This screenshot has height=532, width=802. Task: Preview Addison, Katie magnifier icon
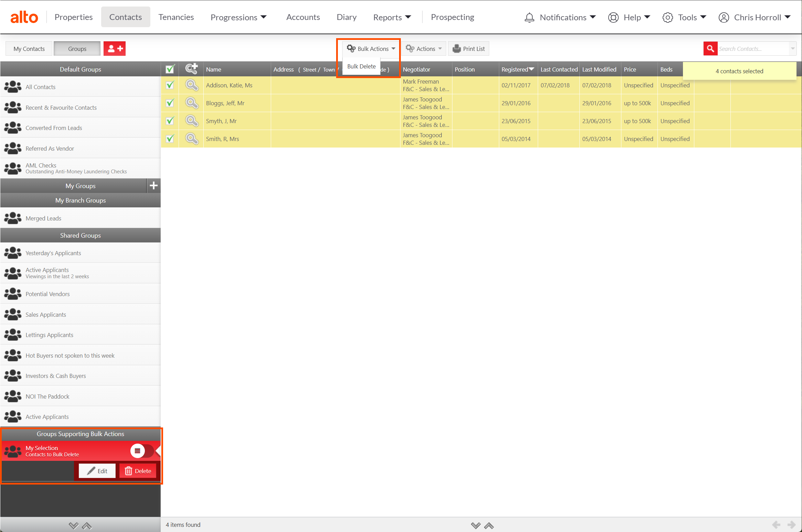point(192,85)
